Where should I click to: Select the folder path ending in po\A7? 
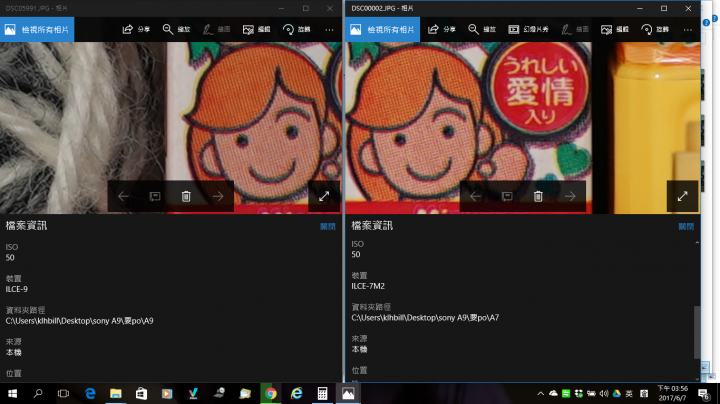(425, 318)
